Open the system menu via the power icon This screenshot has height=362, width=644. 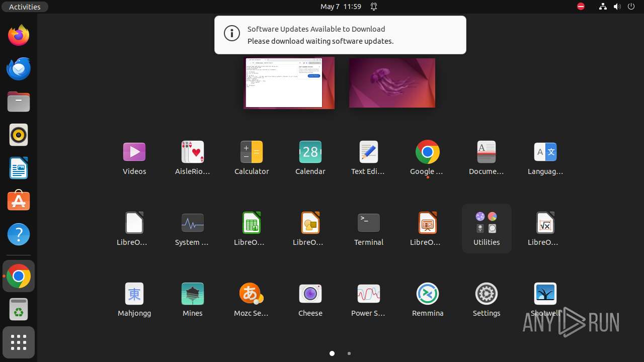pyautogui.click(x=631, y=7)
